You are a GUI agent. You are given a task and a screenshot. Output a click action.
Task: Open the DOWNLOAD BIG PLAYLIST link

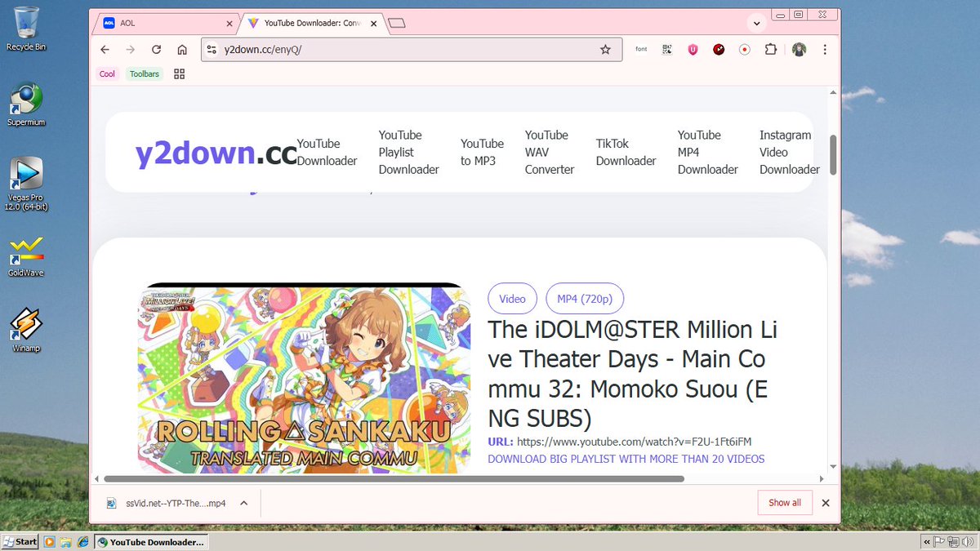click(x=626, y=459)
